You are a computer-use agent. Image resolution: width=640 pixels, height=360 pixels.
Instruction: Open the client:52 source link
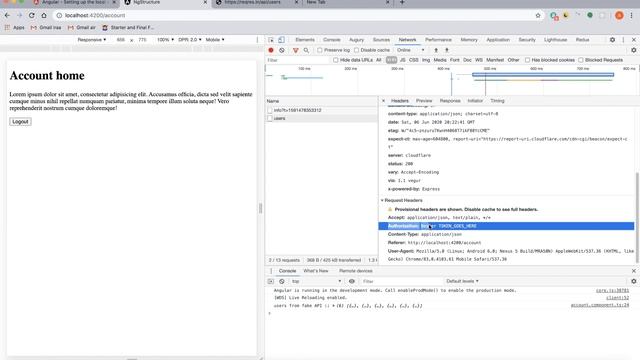coord(617,298)
